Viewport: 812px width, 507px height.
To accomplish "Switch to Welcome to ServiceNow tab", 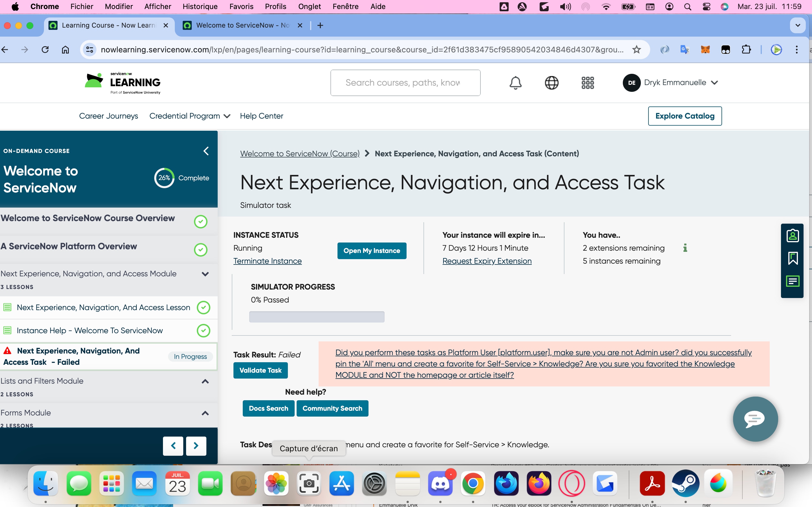I will [242, 25].
